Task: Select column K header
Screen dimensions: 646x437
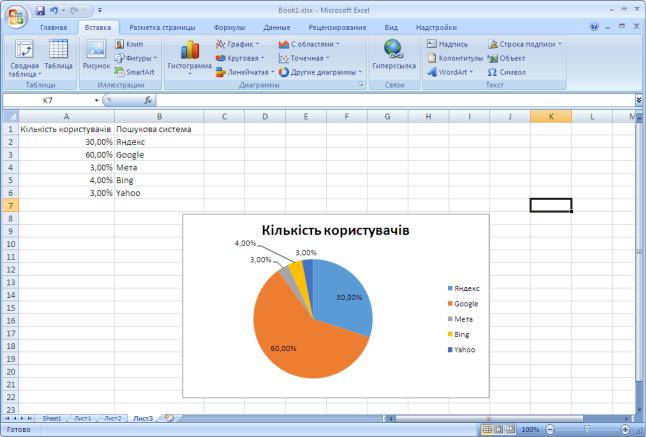Action: click(551, 117)
